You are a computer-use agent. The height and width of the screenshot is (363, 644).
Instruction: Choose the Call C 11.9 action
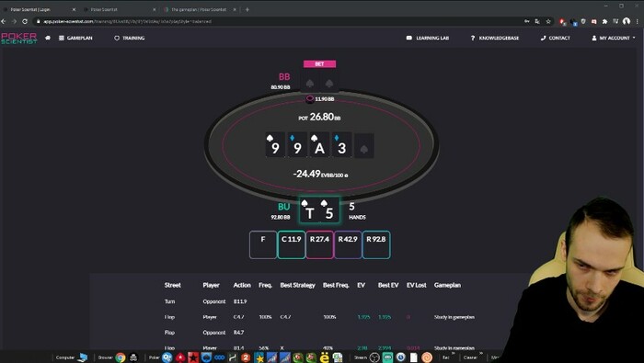[292, 244]
